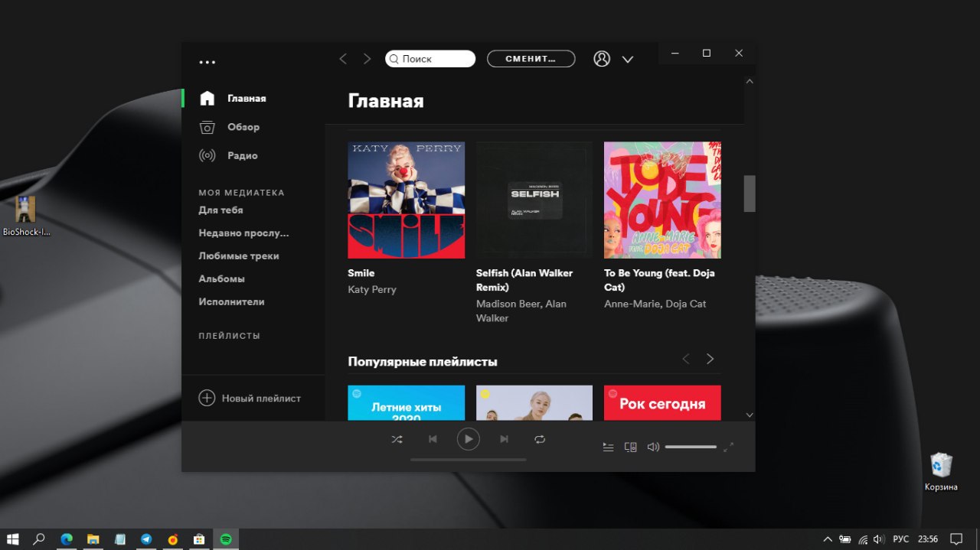Image resolution: width=980 pixels, height=550 pixels.
Task: Open the Katy Perry Smile album cover
Action: point(407,200)
